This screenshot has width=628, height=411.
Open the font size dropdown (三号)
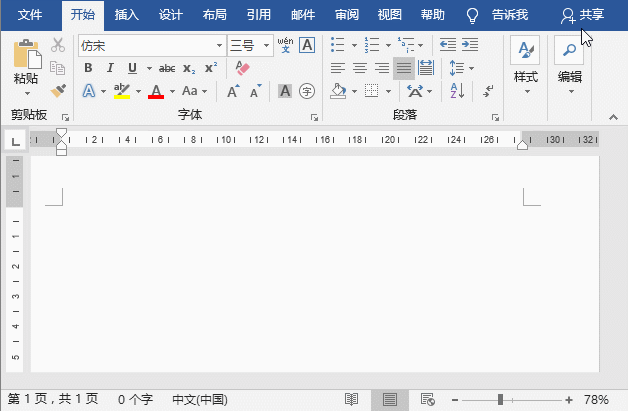(x=266, y=45)
